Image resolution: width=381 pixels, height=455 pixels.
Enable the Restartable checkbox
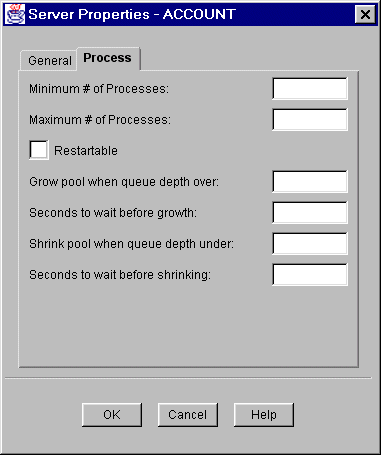pyautogui.click(x=39, y=150)
